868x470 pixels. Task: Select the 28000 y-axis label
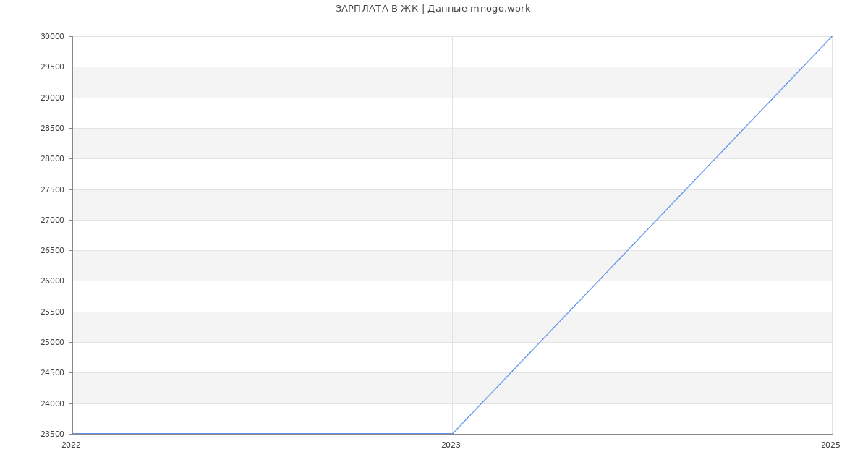click(53, 159)
